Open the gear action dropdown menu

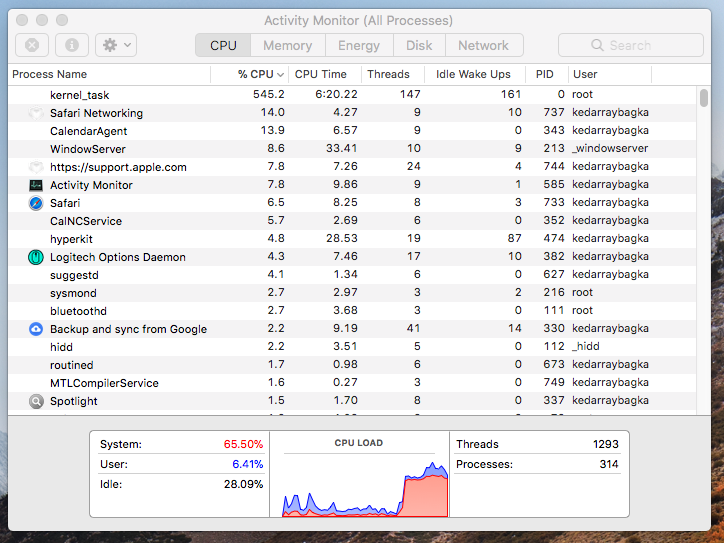116,45
